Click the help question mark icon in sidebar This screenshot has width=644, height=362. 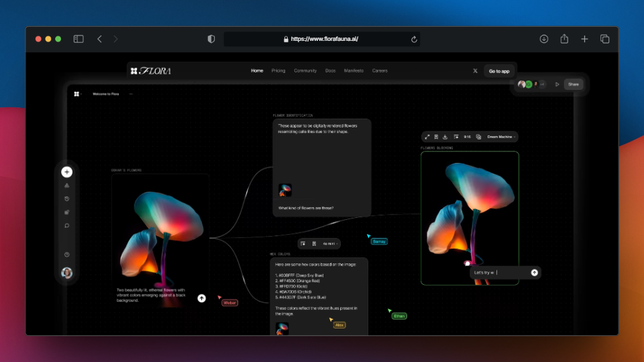[67, 255]
